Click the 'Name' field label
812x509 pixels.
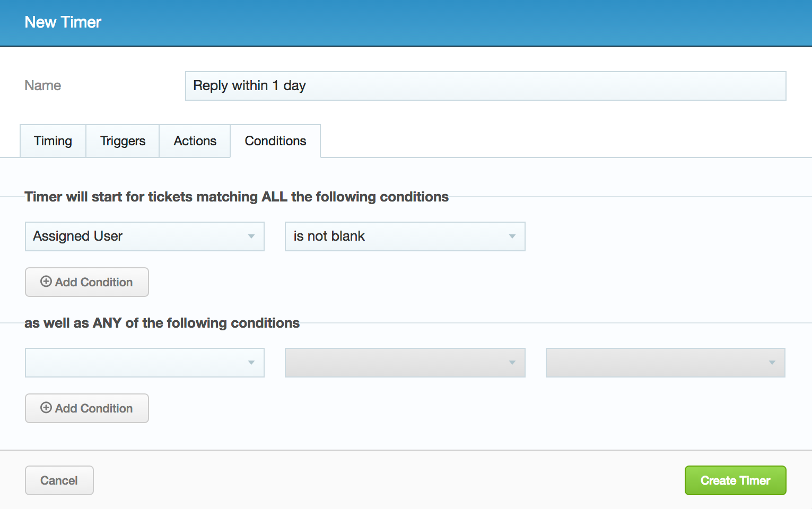tap(43, 85)
